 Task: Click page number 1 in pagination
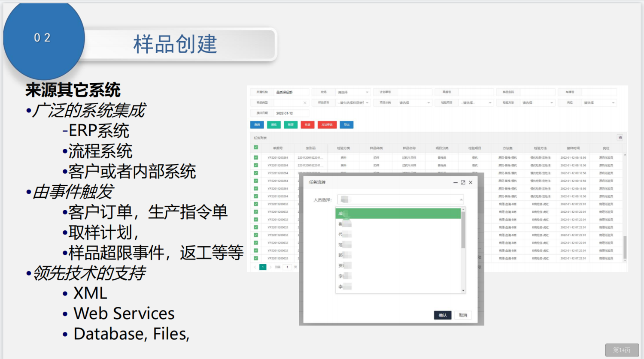coord(263,267)
